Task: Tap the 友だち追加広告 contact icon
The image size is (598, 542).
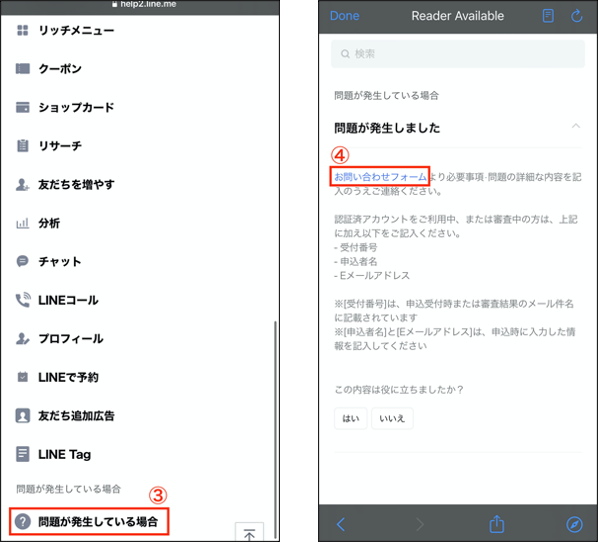Action: pyautogui.click(x=23, y=415)
